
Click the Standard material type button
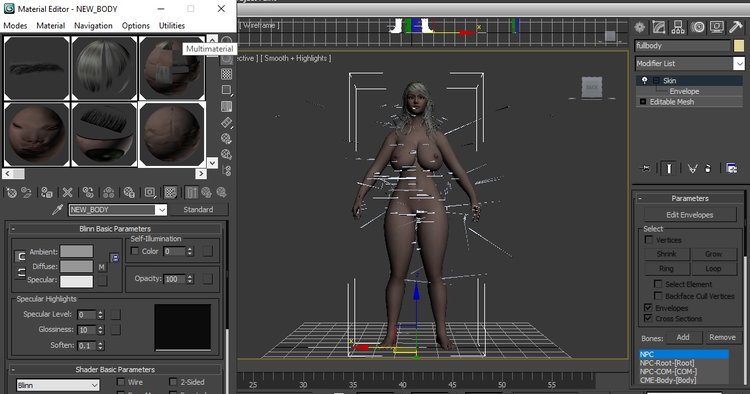coord(198,209)
